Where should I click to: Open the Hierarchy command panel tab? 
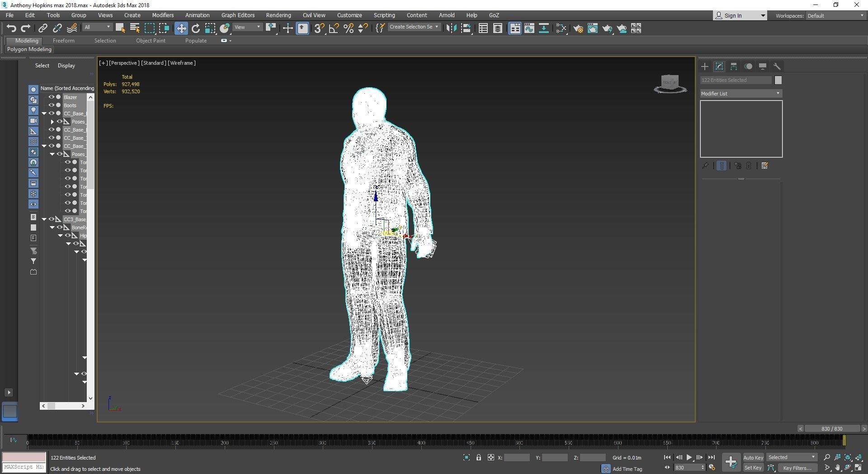point(734,66)
